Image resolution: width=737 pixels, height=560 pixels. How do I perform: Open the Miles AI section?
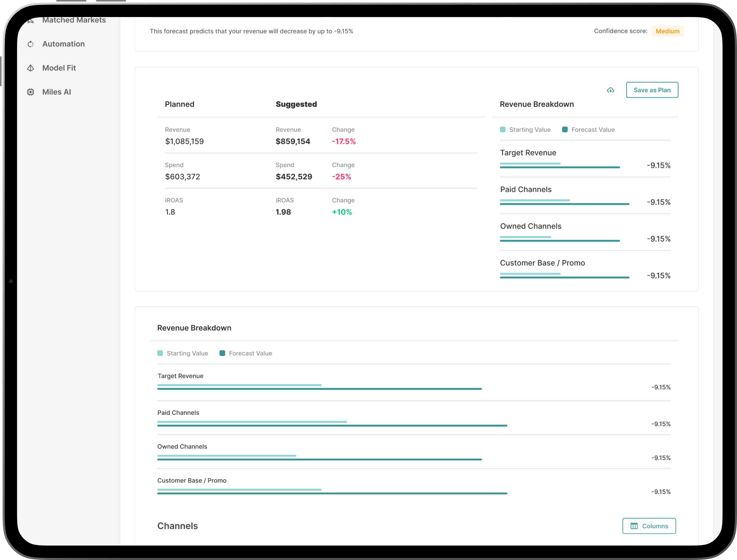tap(56, 92)
